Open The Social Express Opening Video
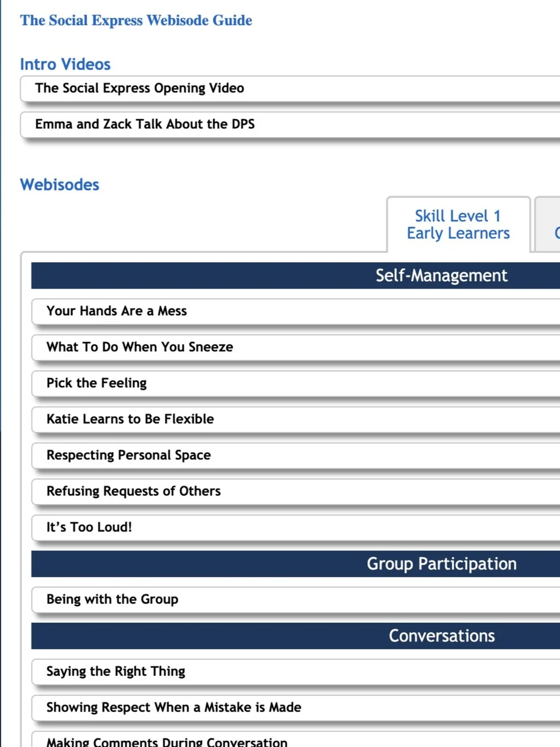This screenshot has height=747, width=560. pos(290,88)
